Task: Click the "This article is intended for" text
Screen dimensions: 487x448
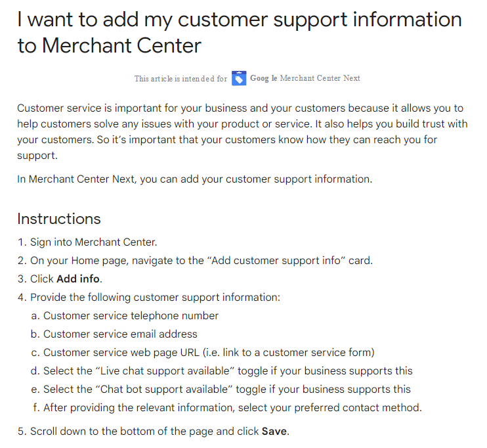Action: pos(180,79)
